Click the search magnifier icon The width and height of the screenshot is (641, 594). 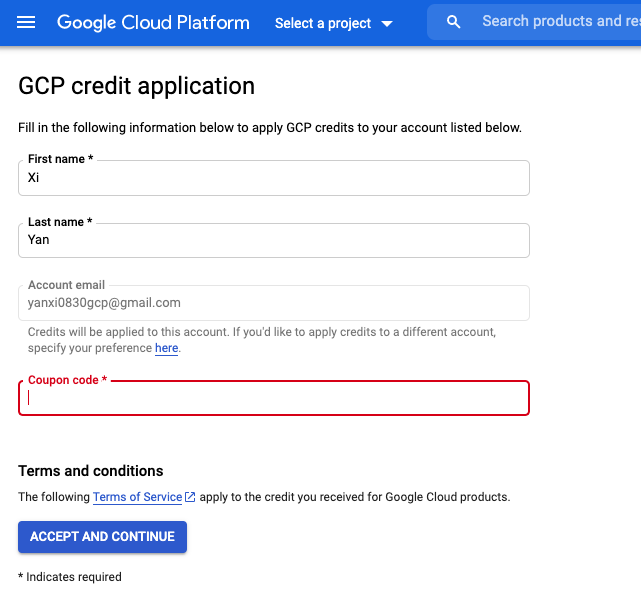453,22
